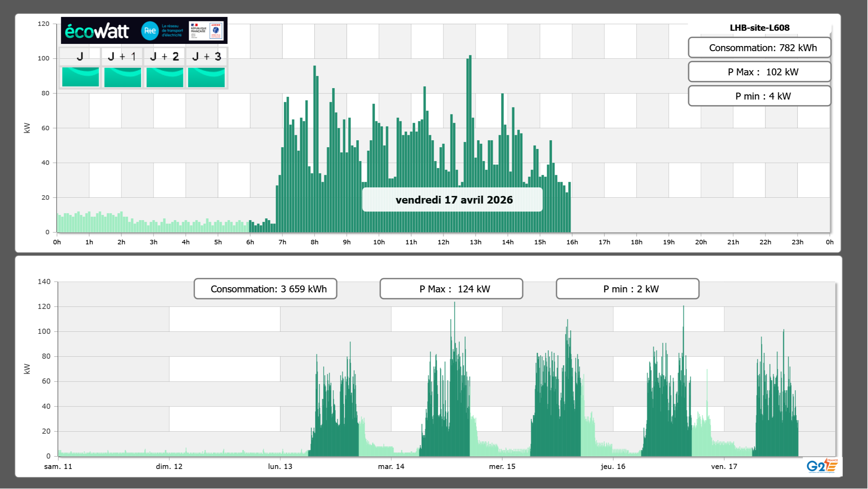Click the G2E France logo
This screenshot has width=868, height=489.
pos(822,466)
